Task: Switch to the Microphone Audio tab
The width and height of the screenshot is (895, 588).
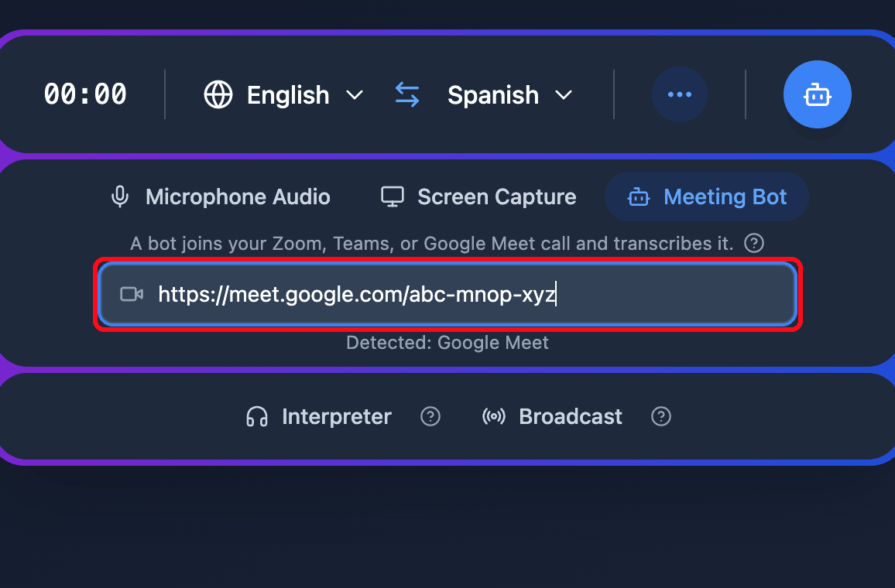Action: 220,197
